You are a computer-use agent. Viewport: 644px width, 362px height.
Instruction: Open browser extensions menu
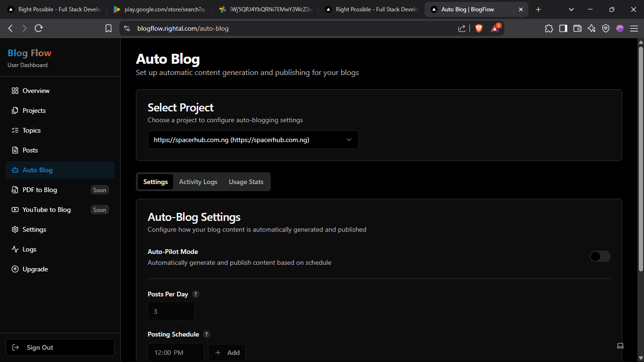(549, 28)
